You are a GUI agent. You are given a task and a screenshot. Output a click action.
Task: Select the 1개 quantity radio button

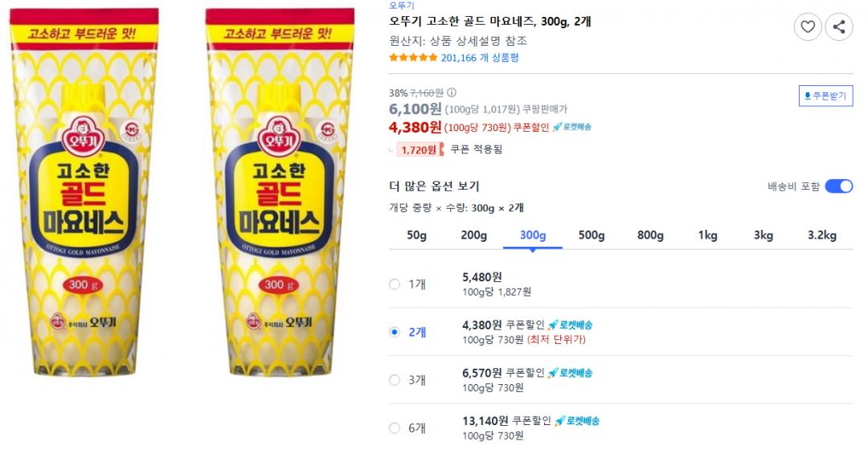[394, 284]
